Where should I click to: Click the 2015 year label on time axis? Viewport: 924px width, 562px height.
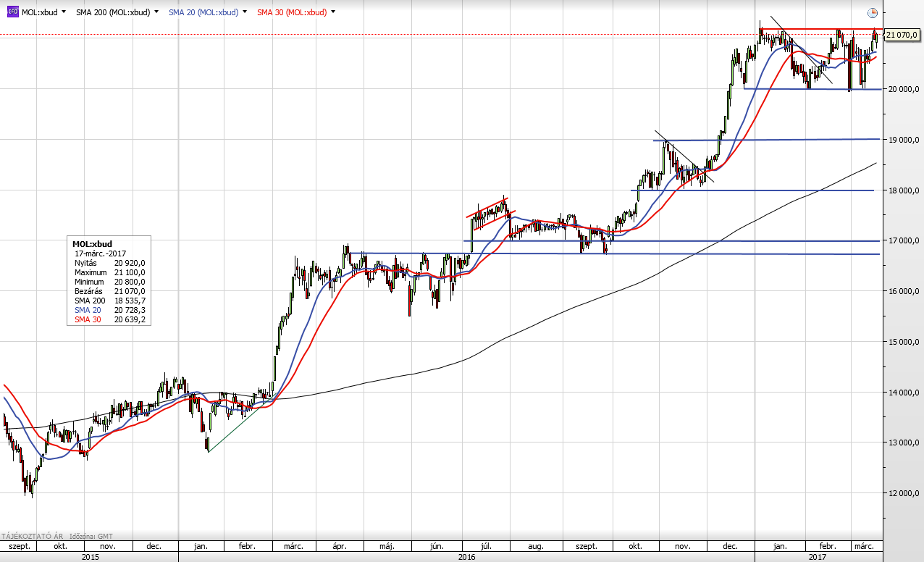(90, 557)
